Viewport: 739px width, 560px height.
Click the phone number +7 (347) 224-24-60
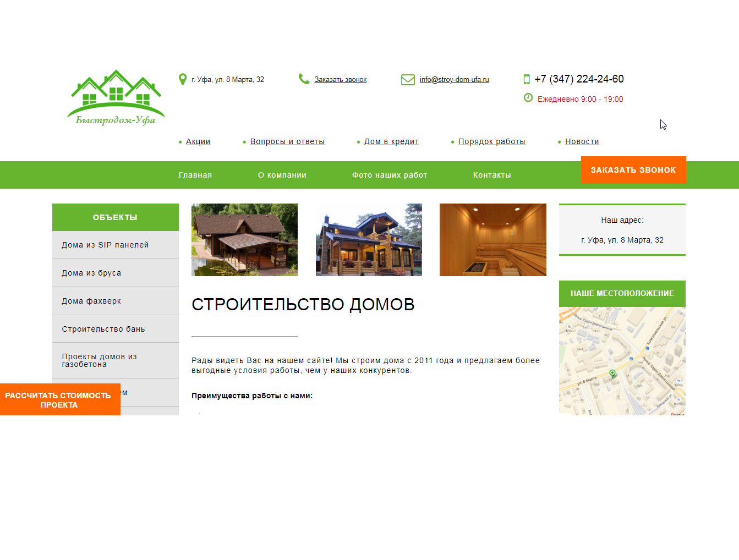click(x=579, y=79)
